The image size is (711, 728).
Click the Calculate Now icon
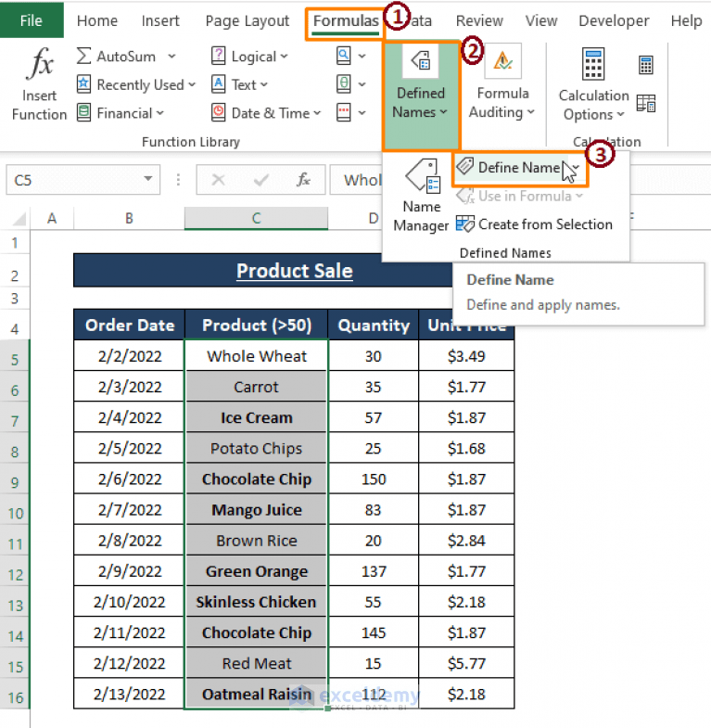click(645, 65)
